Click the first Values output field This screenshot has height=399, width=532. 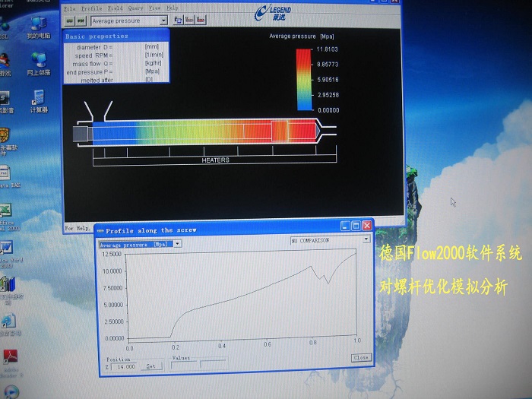(x=184, y=365)
